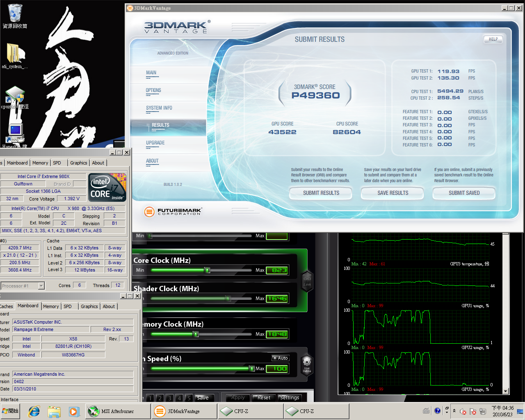
Task: Open the MAIN section in 3DMark
Action: [x=151, y=73]
